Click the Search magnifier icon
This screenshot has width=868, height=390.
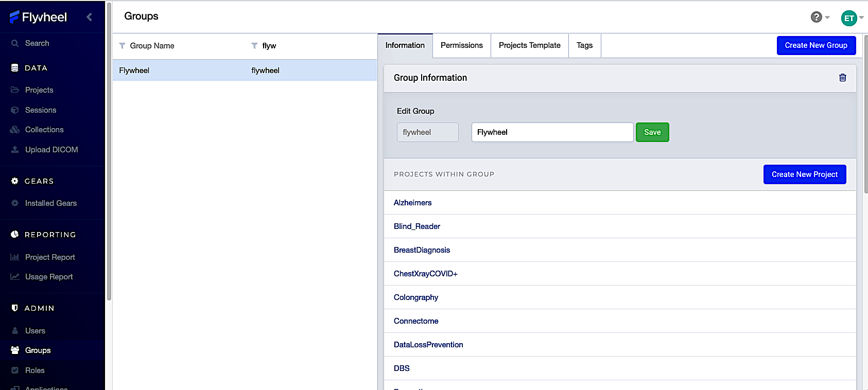tap(15, 43)
